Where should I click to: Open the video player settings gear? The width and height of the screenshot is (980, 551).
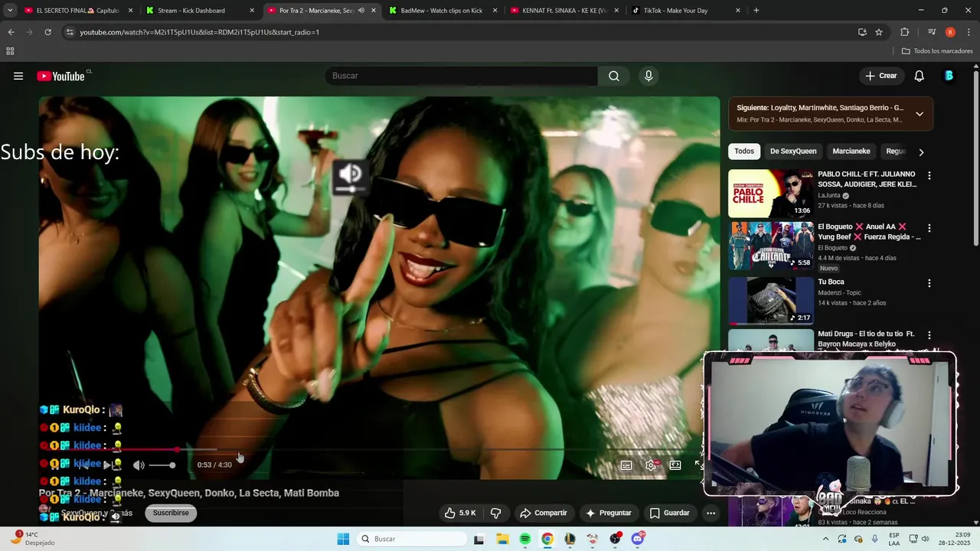pyautogui.click(x=651, y=465)
